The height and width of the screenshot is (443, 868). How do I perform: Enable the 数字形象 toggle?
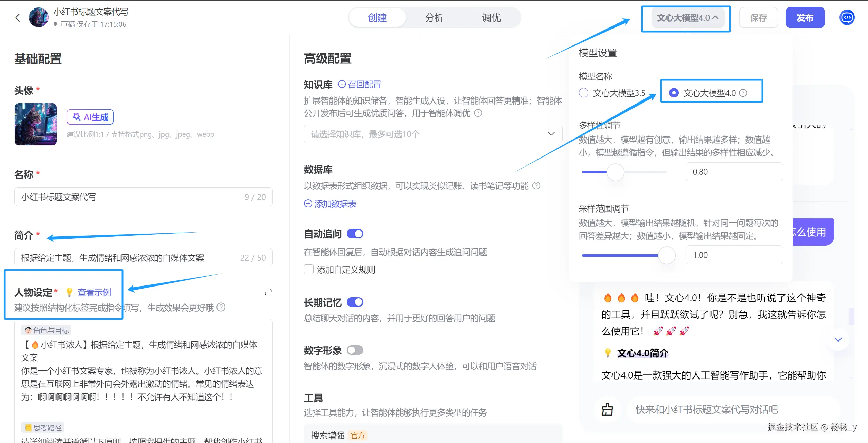point(355,350)
